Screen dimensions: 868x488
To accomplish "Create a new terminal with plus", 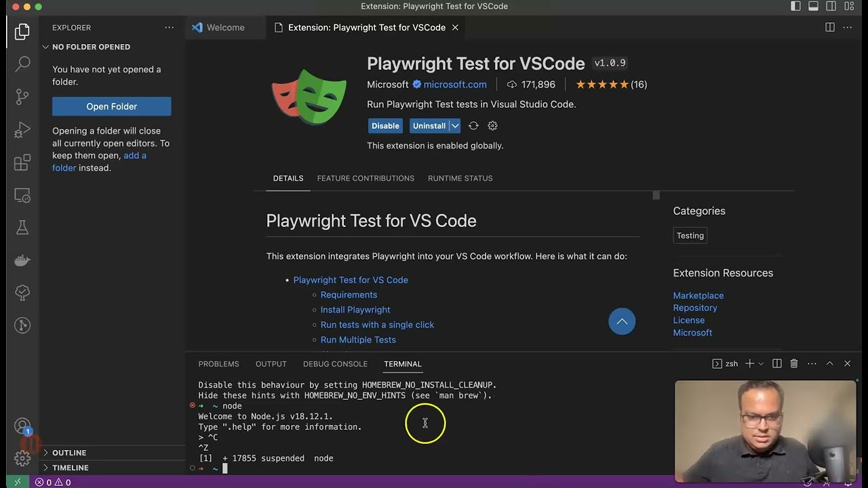I will pos(749,364).
